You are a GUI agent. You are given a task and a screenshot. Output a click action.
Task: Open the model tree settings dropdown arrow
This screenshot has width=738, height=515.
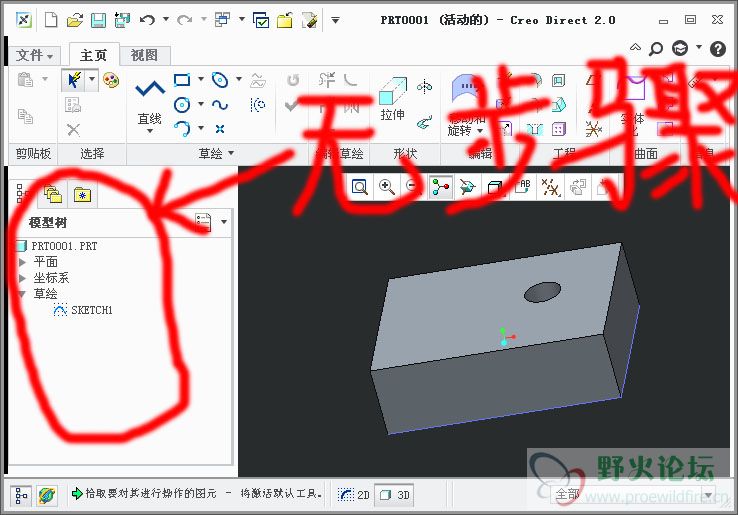(x=224, y=222)
